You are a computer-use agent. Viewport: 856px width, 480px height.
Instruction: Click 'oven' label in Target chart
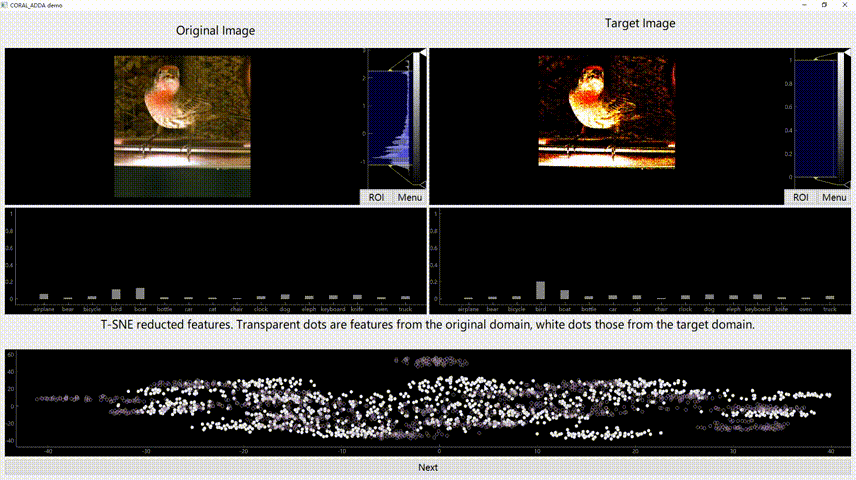coord(805,309)
